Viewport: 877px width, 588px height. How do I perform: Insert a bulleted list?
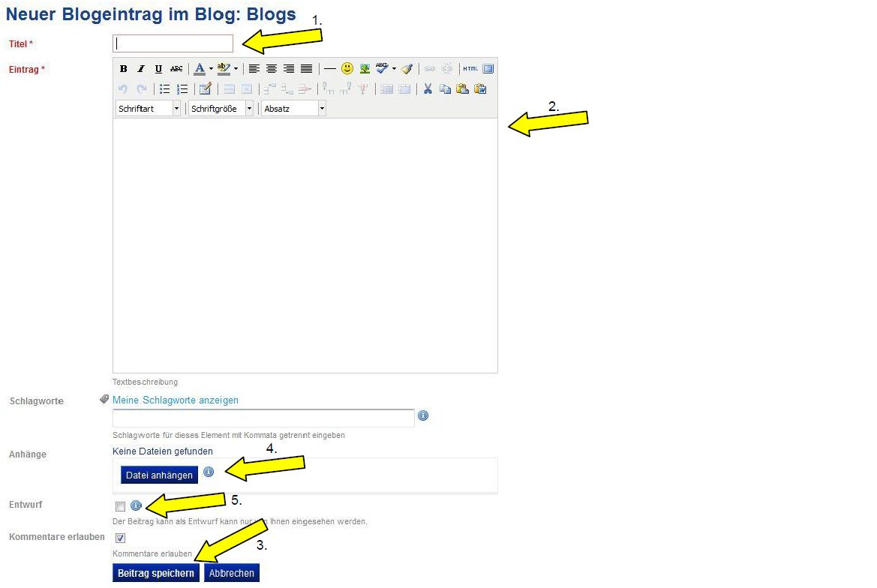[164, 88]
